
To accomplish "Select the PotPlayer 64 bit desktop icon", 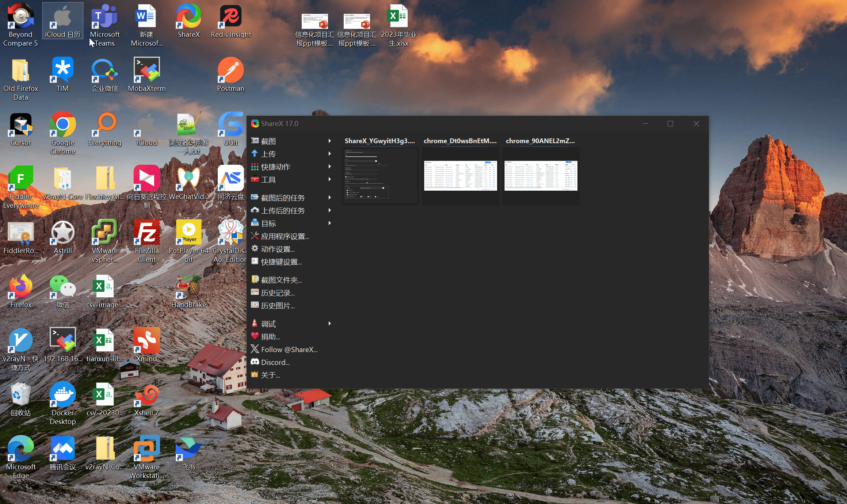I will [188, 241].
